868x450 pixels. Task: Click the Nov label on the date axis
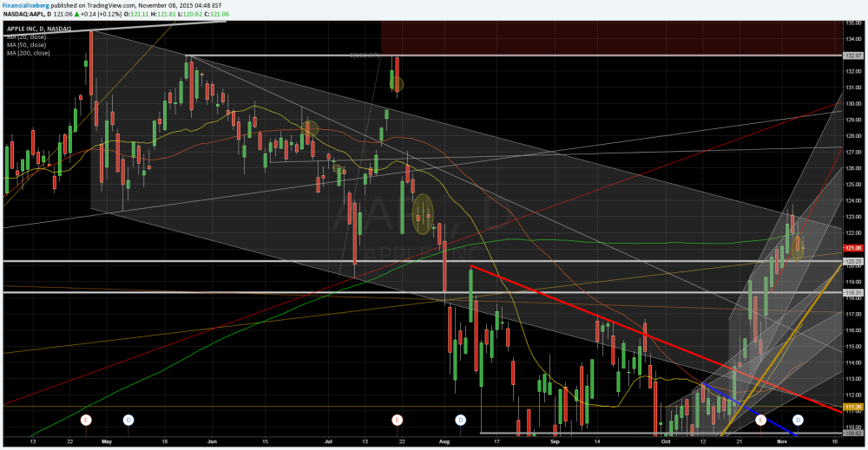[782, 441]
